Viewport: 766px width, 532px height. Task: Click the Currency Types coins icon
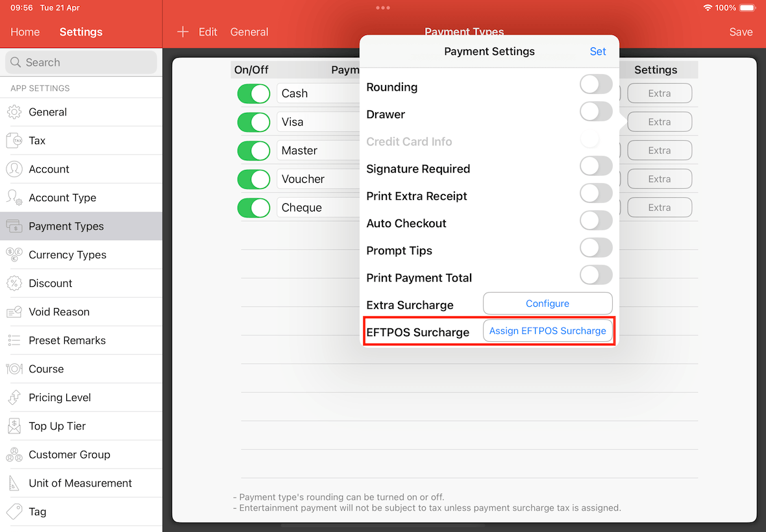pos(14,255)
